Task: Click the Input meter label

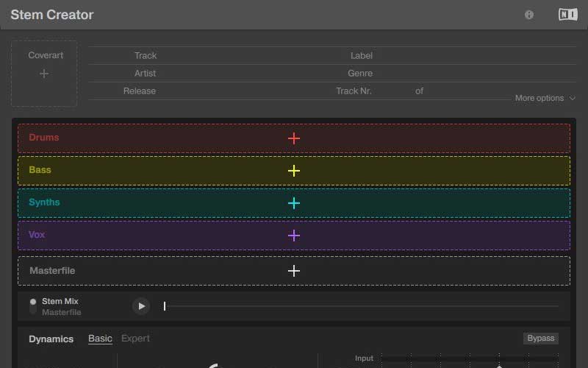Action: [x=364, y=358]
